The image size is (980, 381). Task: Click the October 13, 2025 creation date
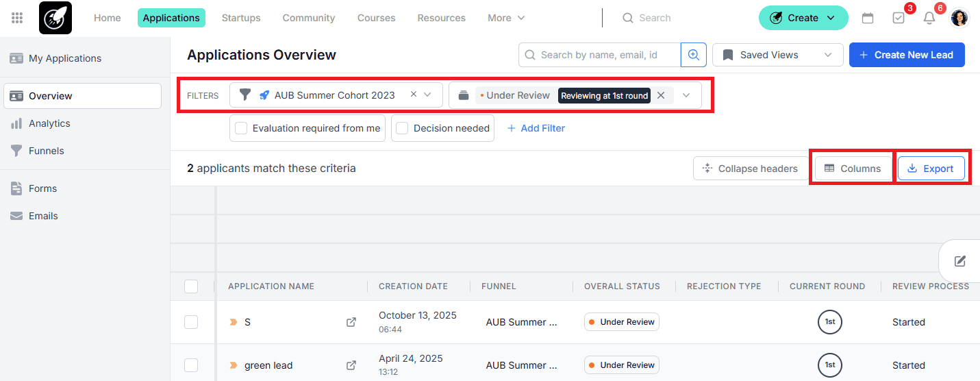point(418,315)
